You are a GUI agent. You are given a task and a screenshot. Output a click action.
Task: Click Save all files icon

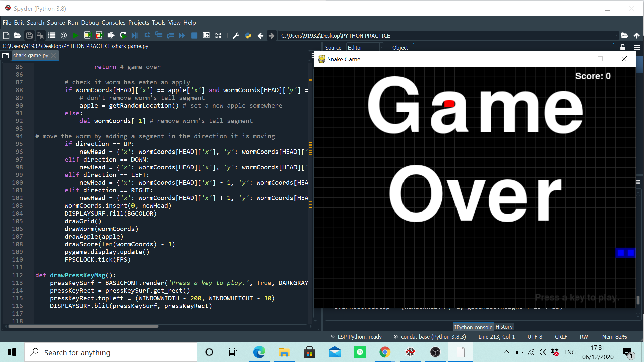tap(40, 35)
